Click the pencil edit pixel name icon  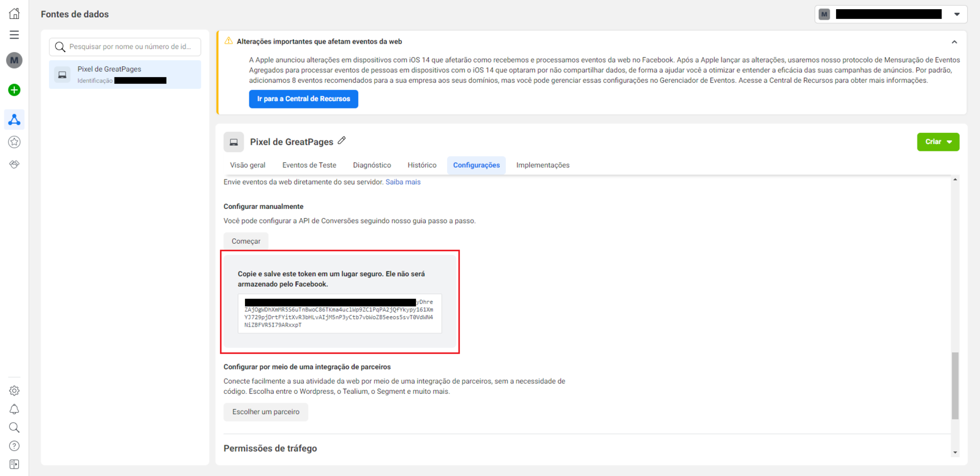pos(342,141)
